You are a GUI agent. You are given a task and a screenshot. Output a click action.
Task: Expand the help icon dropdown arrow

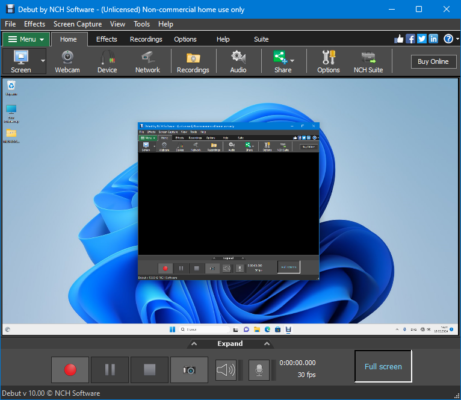coord(457,39)
